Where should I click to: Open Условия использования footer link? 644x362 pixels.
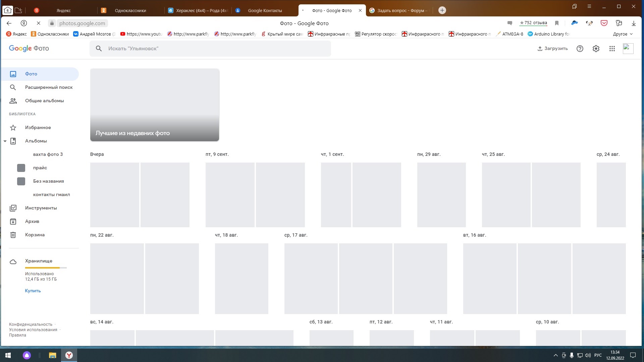tap(33, 330)
